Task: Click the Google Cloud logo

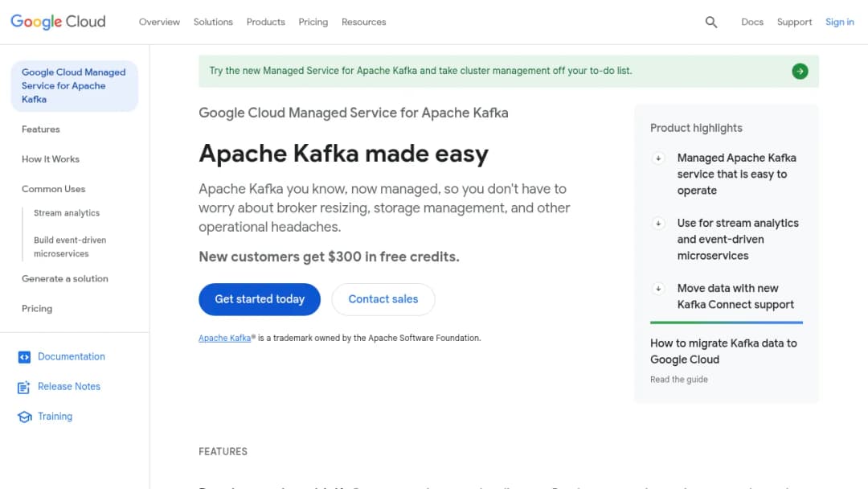Action: pos(58,22)
